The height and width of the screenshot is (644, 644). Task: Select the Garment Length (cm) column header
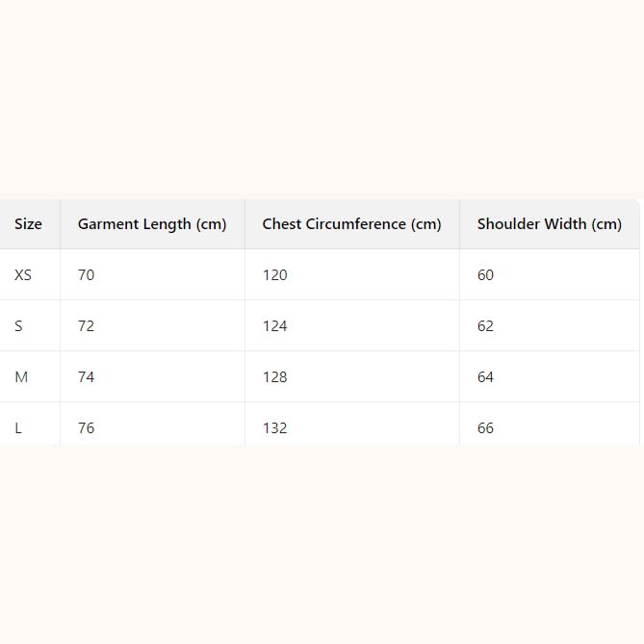click(x=152, y=224)
